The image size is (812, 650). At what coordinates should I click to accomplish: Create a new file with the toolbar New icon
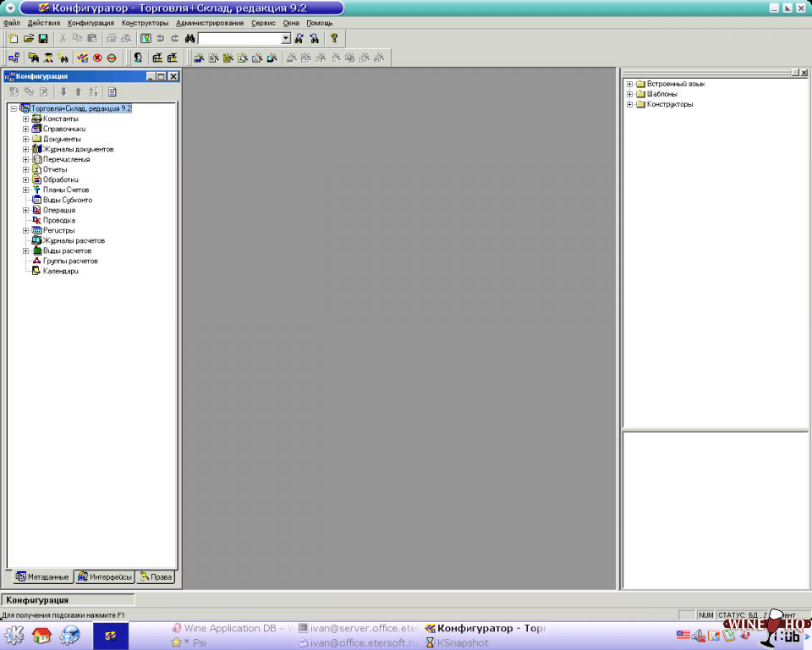coord(14,38)
